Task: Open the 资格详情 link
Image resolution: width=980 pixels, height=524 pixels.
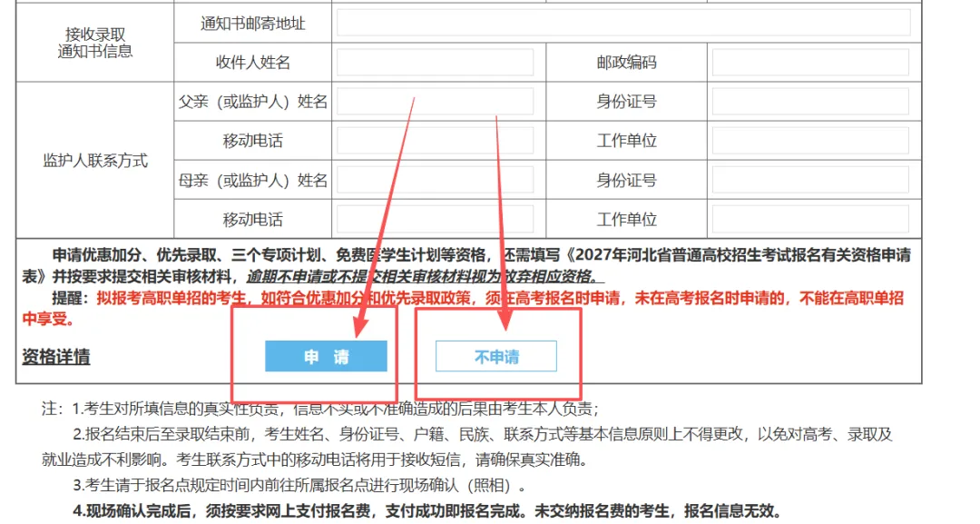Action: click(x=56, y=356)
